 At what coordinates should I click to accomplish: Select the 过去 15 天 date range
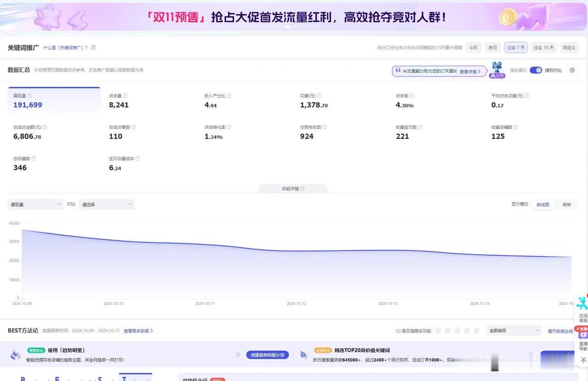point(543,47)
